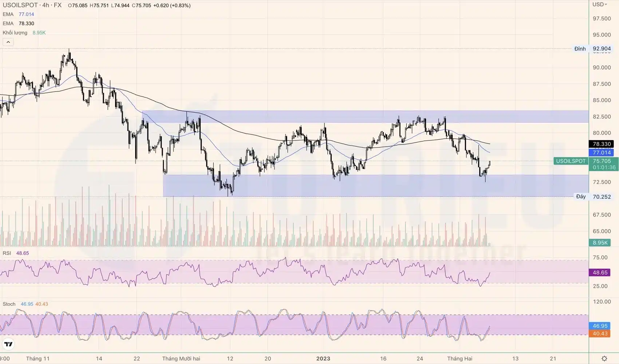This screenshot has width=619, height=364.
Task: Open chart settings gear icon
Action: (x=604, y=359)
